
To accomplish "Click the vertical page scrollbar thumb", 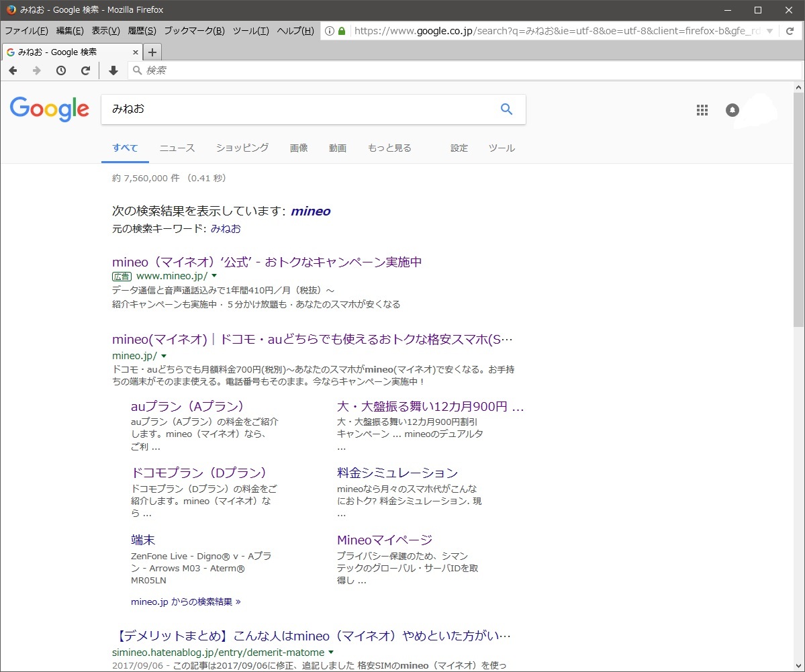I will pos(798,208).
